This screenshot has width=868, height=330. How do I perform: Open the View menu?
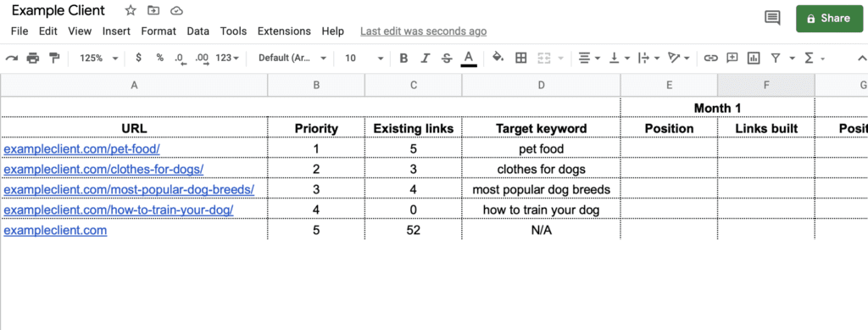tap(80, 31)
